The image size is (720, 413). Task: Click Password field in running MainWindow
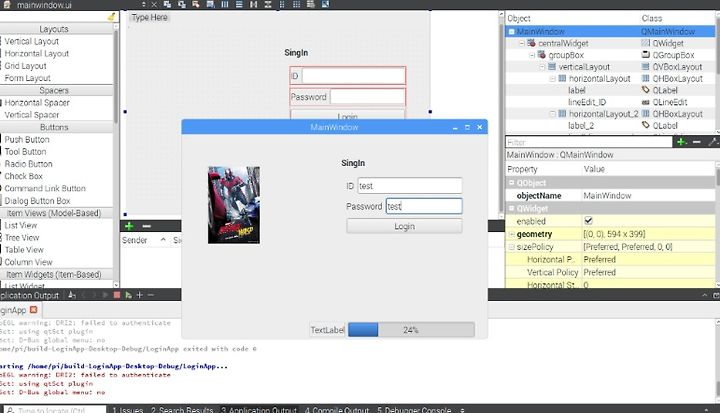424,206
